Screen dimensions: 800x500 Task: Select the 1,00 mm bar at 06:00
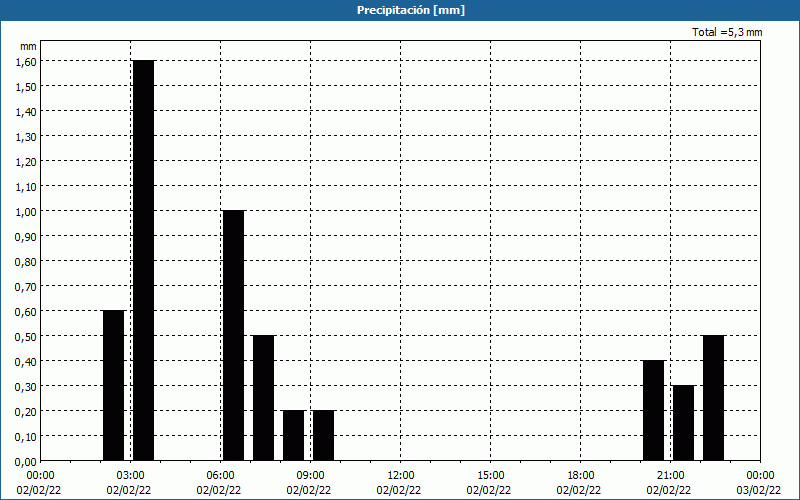[x=234, y=335]
